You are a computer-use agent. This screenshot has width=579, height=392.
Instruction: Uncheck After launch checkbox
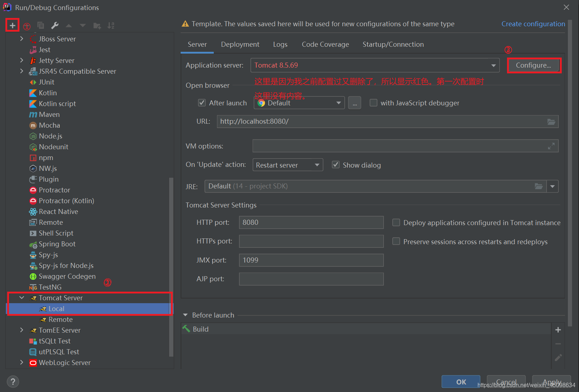[x=202, y=103]
